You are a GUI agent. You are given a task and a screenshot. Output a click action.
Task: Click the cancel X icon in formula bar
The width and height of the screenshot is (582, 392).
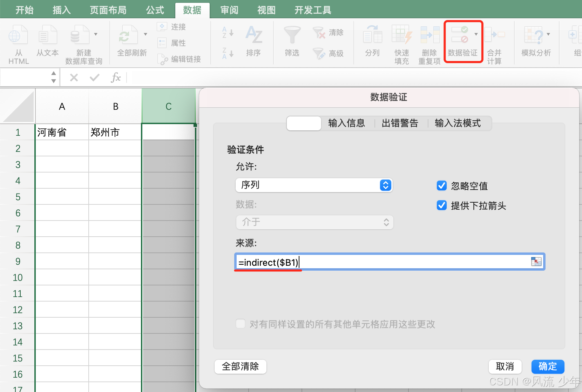click(x=74, y=77)
